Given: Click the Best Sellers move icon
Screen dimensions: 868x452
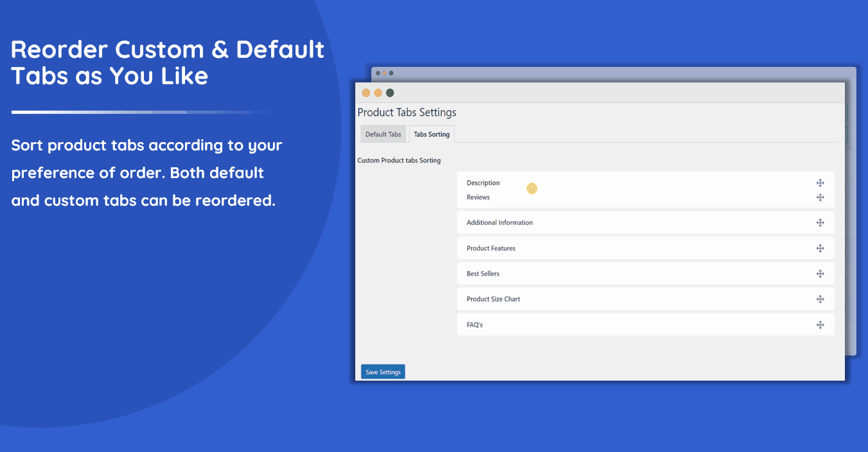Looking at the screenshot, I should [820, 274].
